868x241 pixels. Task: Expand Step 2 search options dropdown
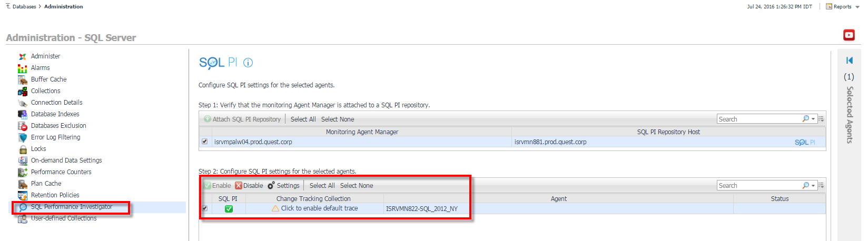coord(813,186)
